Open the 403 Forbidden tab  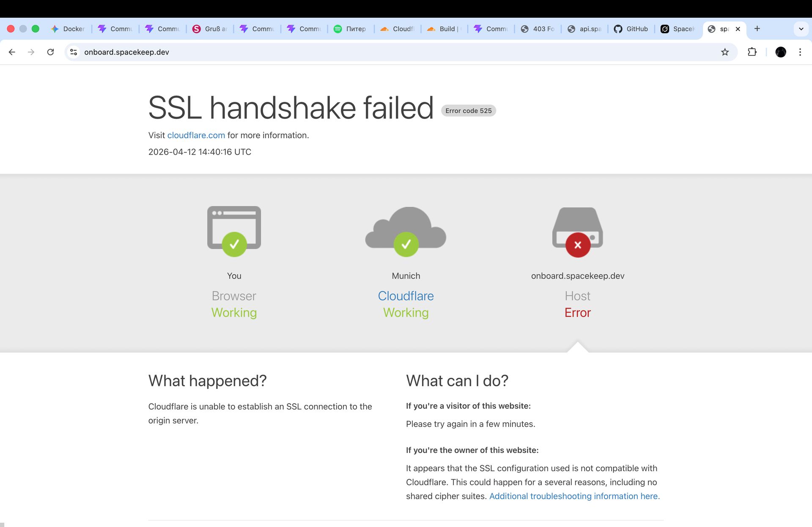(538, 29)
